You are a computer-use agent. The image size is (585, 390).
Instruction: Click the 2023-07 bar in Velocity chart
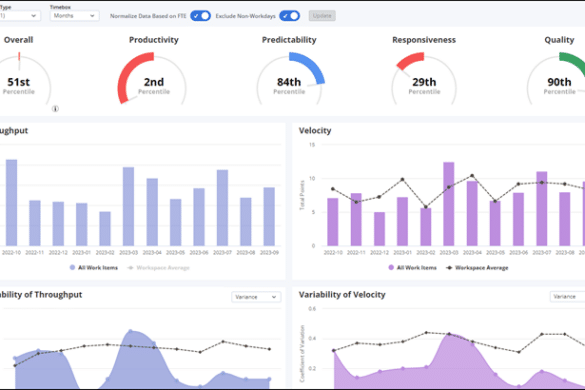click(542, 209)
